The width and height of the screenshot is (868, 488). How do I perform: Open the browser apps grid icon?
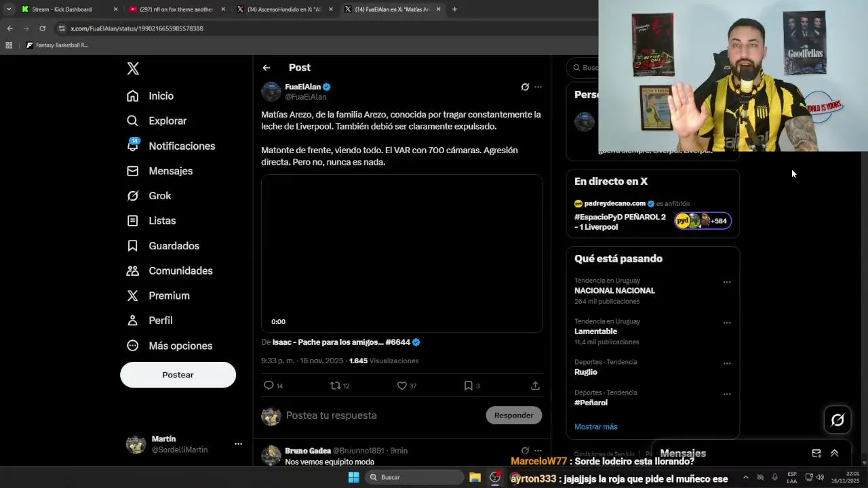point(9,45)
